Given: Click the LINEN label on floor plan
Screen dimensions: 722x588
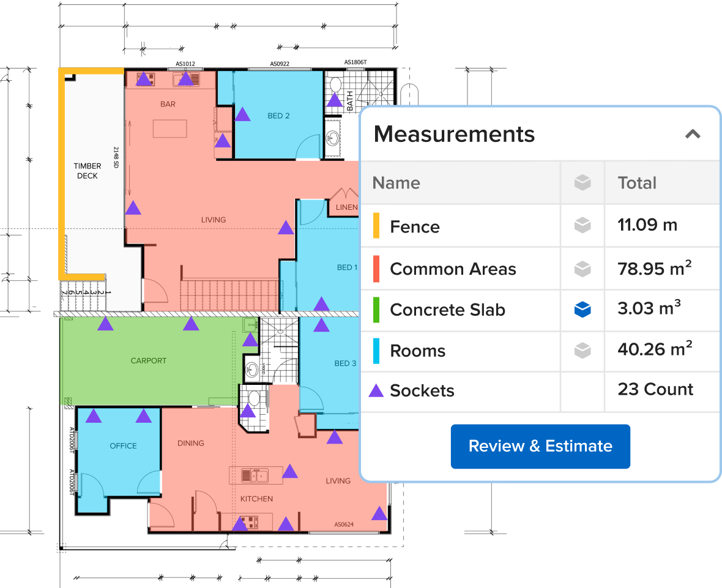Looking at the screenshot, I should click(x=346, y=207).
